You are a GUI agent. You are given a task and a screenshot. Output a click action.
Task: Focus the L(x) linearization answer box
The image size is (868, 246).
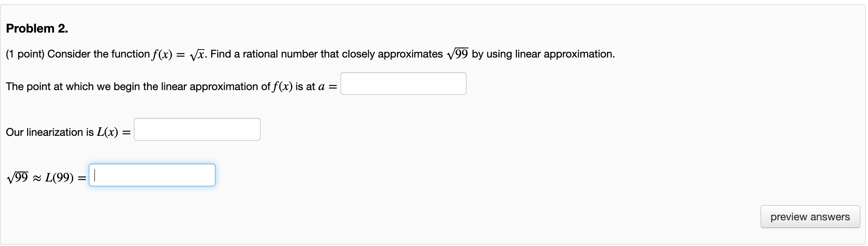(x=197, y=129)
